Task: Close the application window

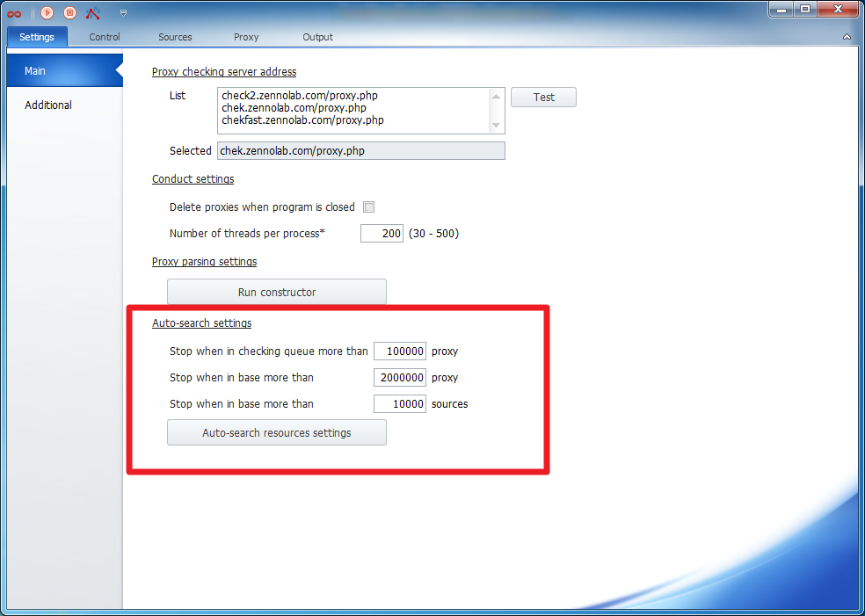Action: 838,8
